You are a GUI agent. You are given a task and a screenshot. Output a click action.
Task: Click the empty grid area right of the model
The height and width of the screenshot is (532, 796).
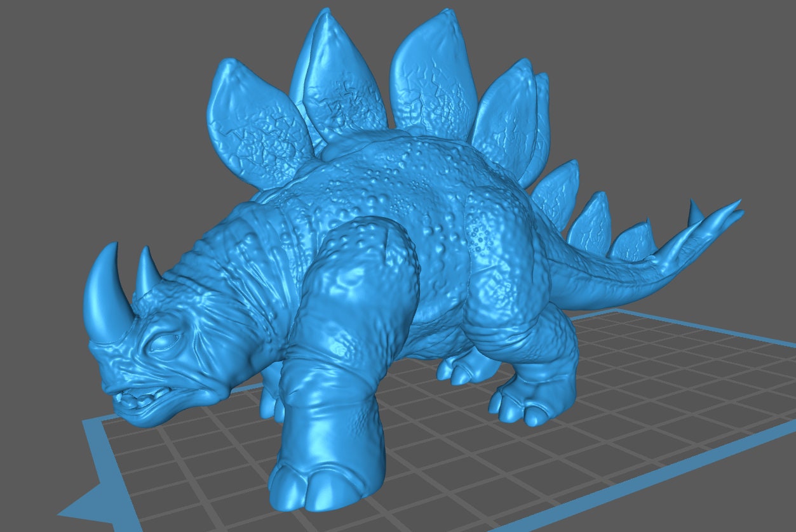[667, 381]
